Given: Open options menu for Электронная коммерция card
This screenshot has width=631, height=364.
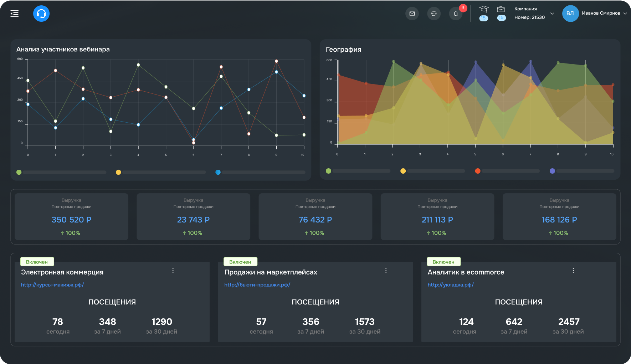Looking at the screenshot, I should (173, 271).
